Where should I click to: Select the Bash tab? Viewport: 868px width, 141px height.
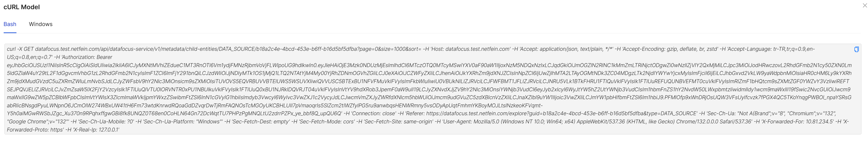coord(10,24)
